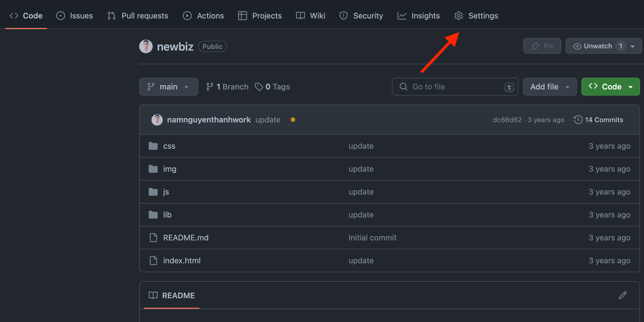Click the lib row commit message 'update'
Viewport: 644px width, 322px height.
(361, 215)
